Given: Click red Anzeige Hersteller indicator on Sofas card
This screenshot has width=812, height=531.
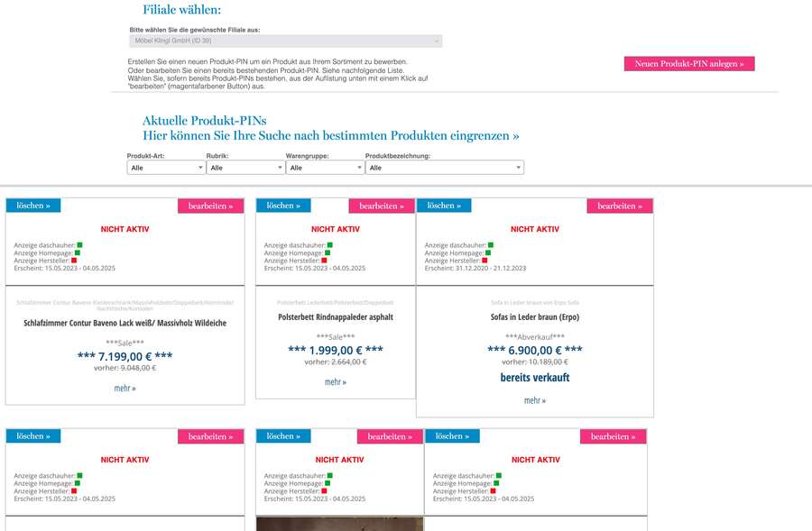Looking at the screenshot, I should [x=484, y=261].
